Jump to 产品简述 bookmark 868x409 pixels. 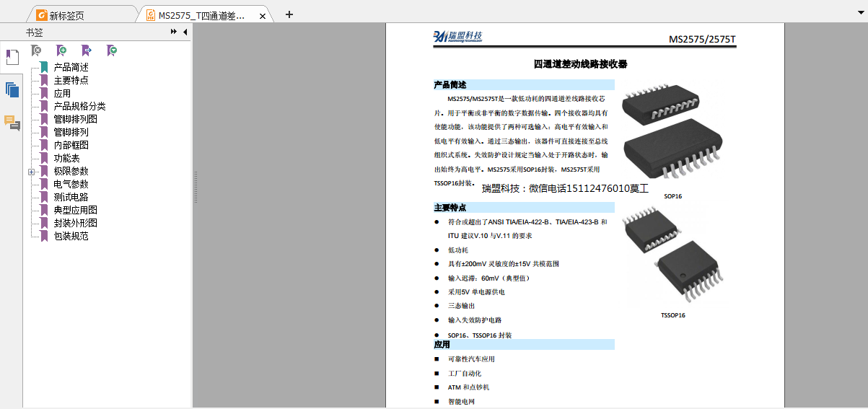click(x=71, y=67)
